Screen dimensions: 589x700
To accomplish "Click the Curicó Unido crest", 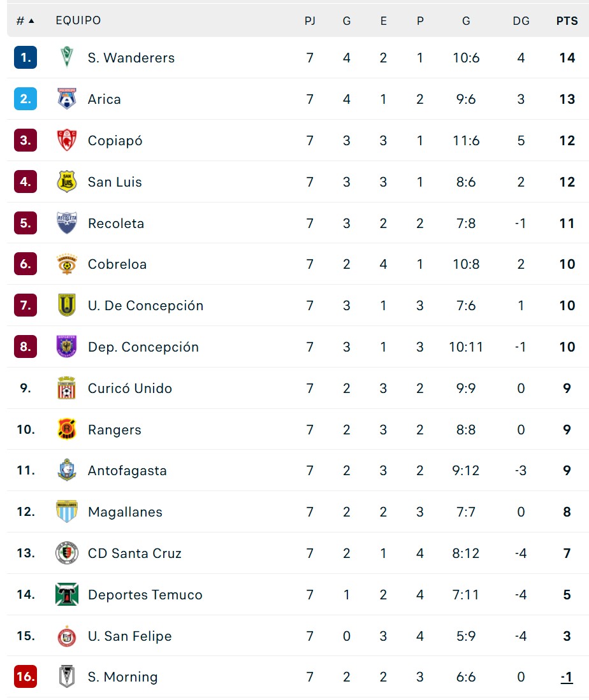I will click(67, 389).
